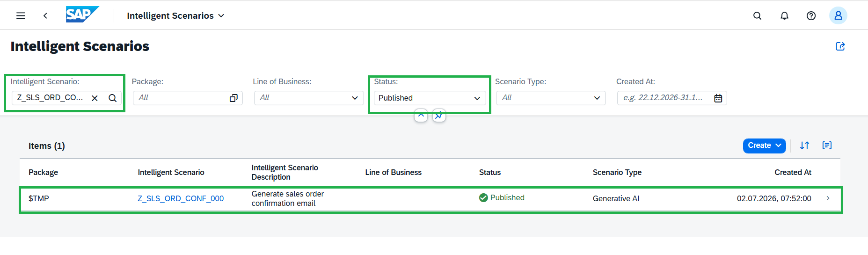Clear the Intelligent Scenario filter value

(95, 98)
